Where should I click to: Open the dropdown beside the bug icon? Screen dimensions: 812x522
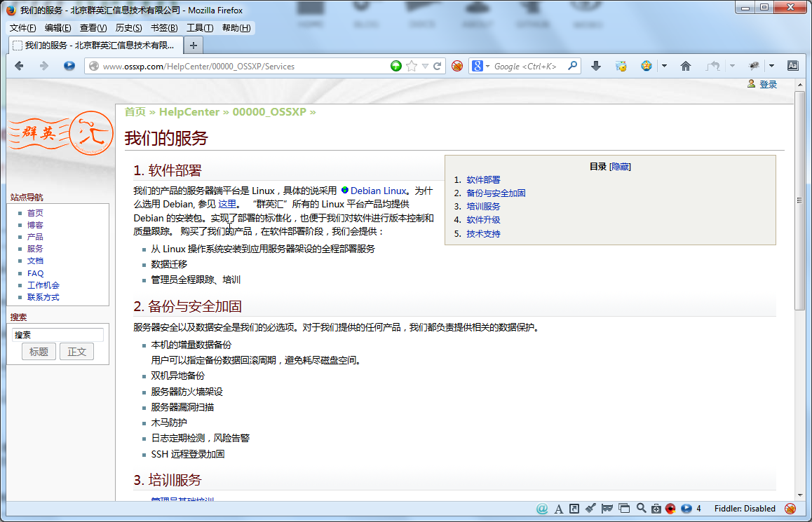click(771, 67)
